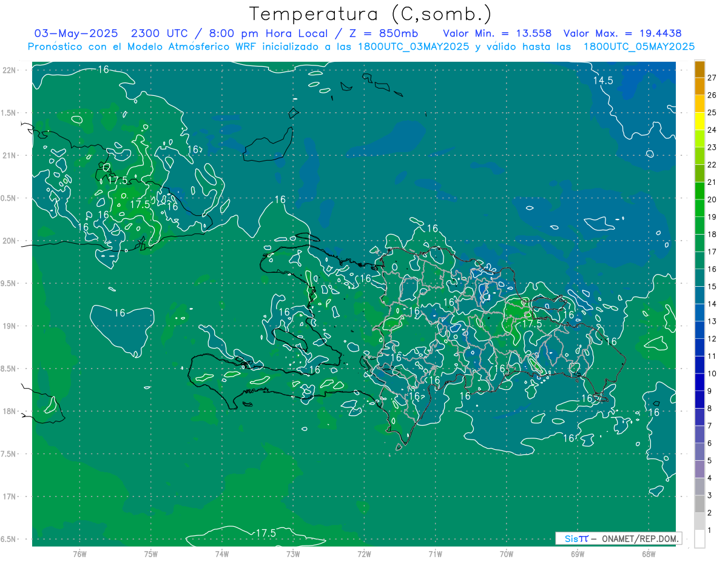This screenshot has width=728, height=562.
Task: Click the 17.5 contour label inside Dominican Republic
Action: coord(531,324)
